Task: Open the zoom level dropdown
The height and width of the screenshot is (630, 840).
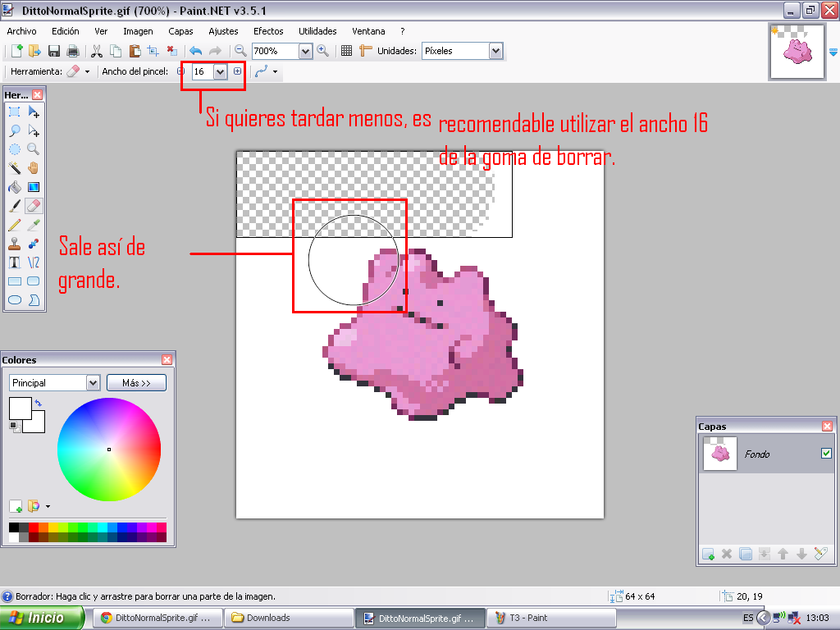Action: pyautogui.click(x=305, y=52)
